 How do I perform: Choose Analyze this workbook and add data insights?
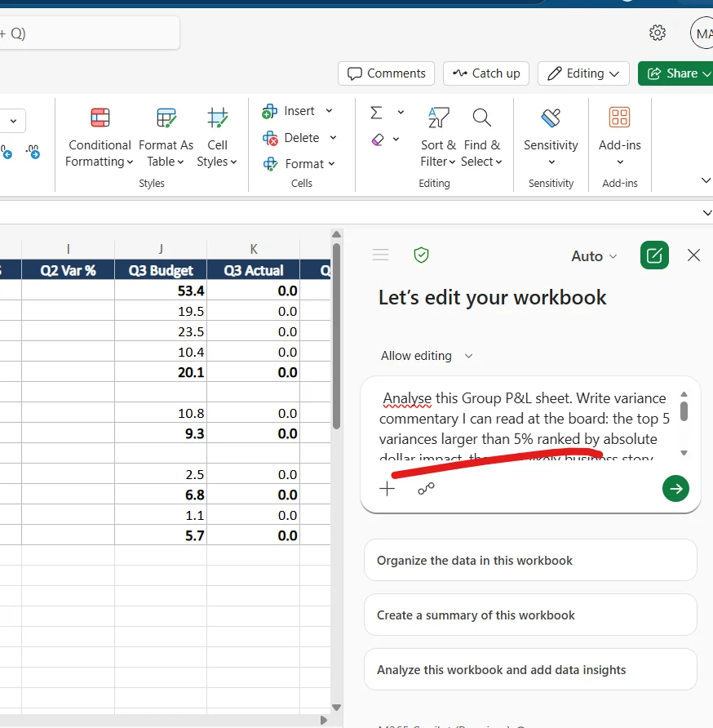tap(530, 670)
